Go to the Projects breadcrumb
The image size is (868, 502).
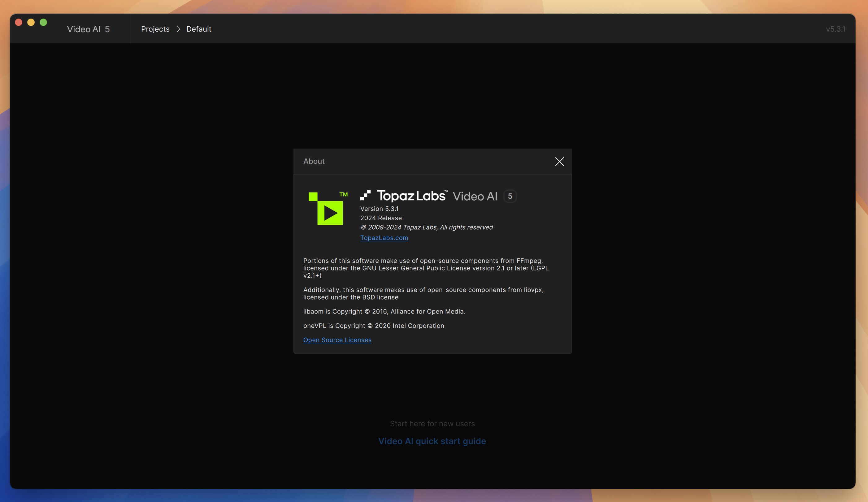point(155,29)
